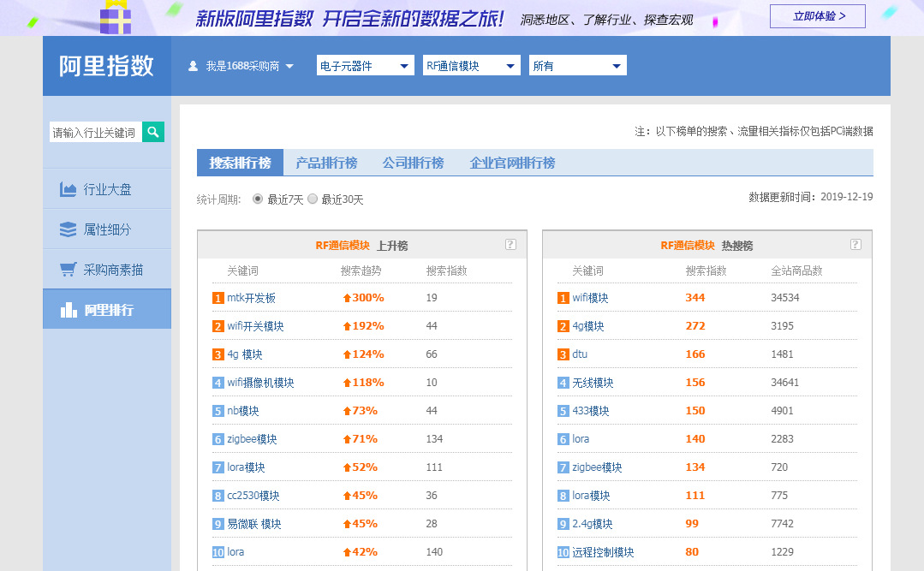Click product count 34641 for 无线模块
924x571 pixels.
785,383
